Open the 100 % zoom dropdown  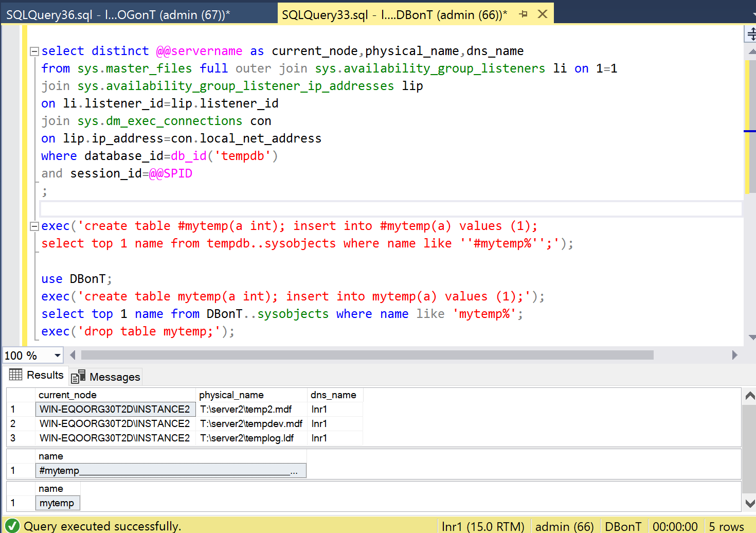coord(57,356)
